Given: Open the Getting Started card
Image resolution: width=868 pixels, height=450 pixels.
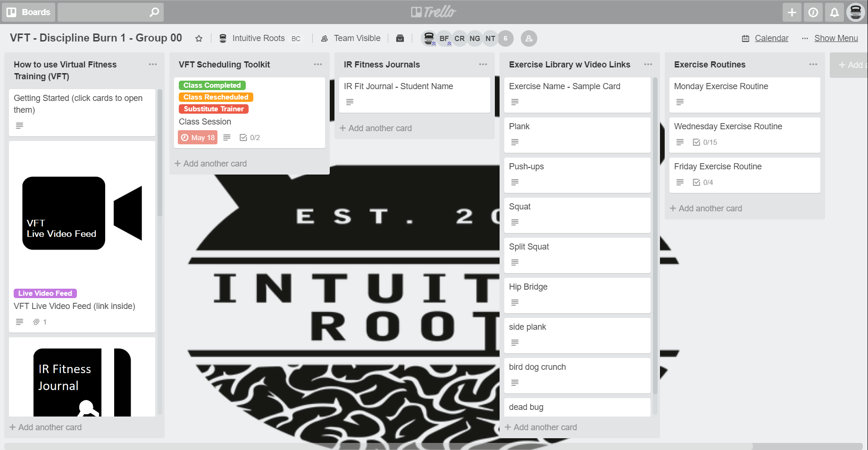Looking at the screenshot, I should [x=82, y=112].
